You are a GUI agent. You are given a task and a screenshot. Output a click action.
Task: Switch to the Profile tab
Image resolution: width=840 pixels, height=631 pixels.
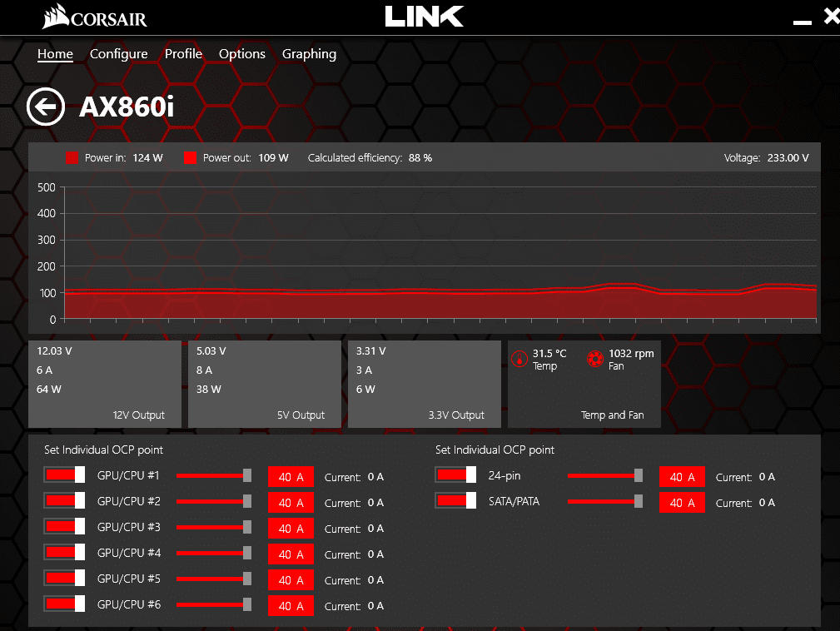tap(183, 54)
